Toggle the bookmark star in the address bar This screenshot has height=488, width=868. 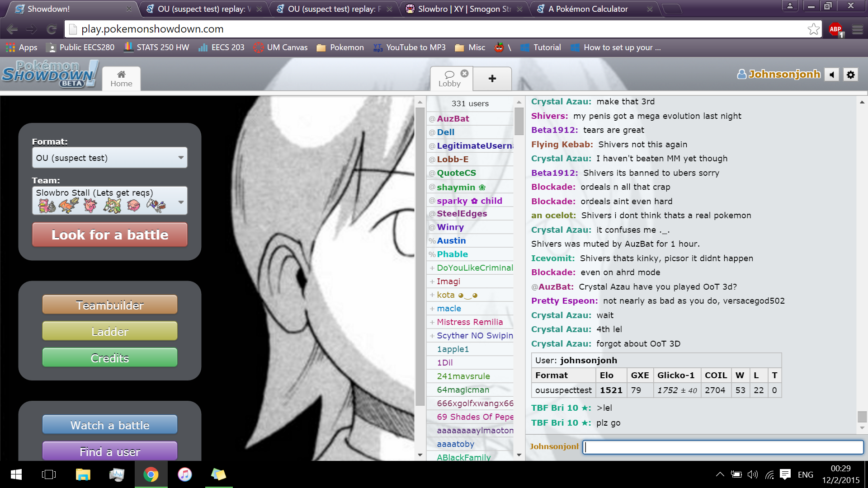(814, 28)
